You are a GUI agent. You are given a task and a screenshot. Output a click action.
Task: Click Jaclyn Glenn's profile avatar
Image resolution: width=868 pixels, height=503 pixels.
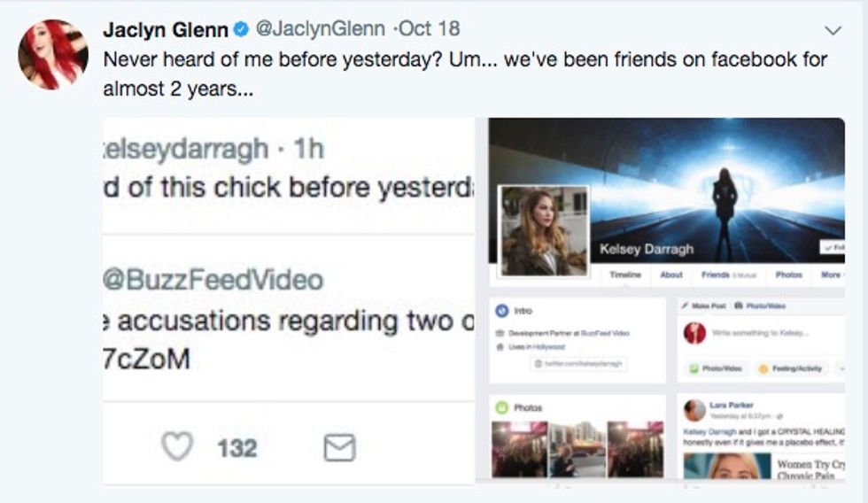click(x=52, y=55)
